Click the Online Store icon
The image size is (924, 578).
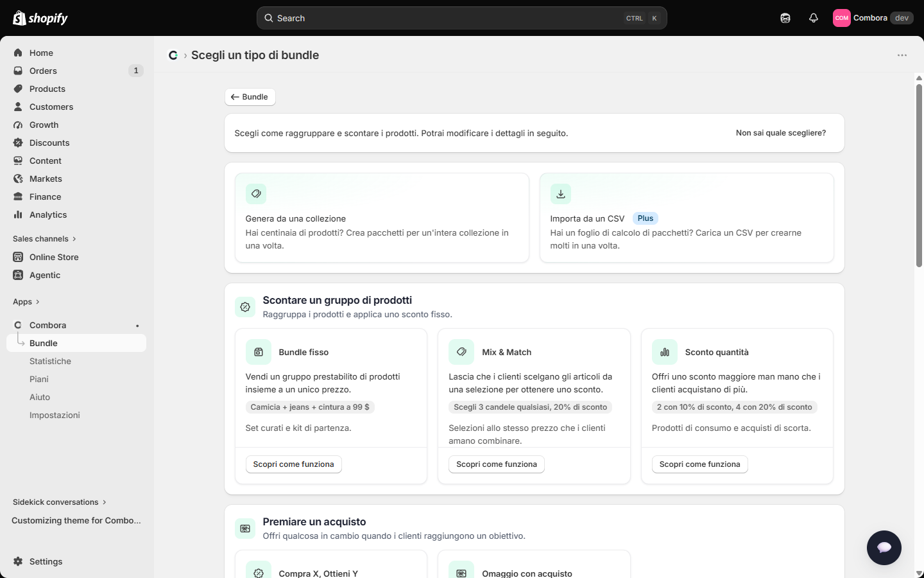[x=18, y=257]
